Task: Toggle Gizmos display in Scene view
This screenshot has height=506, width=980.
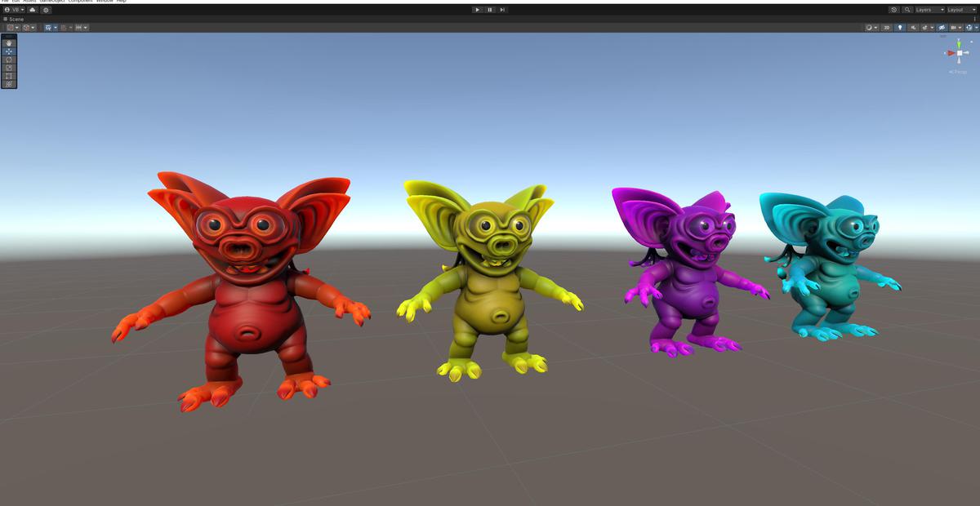Action: 969,28
